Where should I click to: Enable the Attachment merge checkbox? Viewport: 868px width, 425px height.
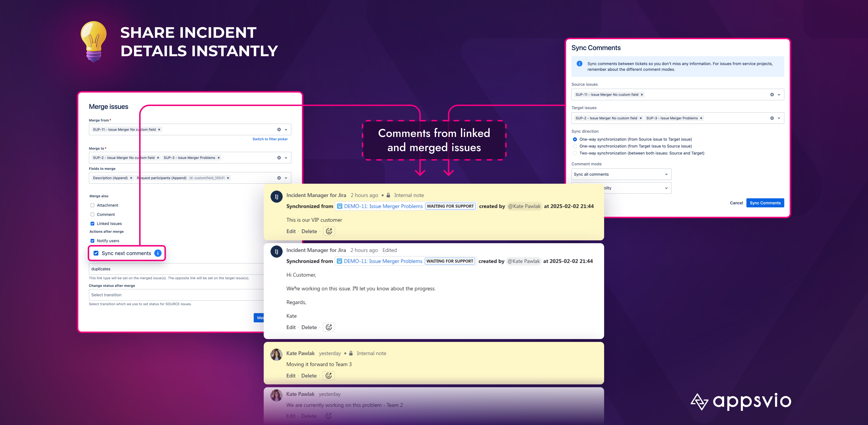click(92, 205)
